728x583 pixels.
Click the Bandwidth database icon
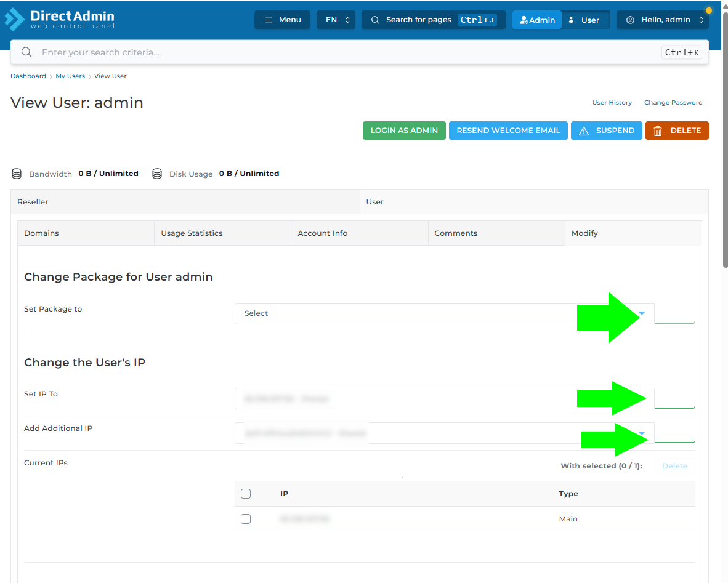tap(17, 174)
